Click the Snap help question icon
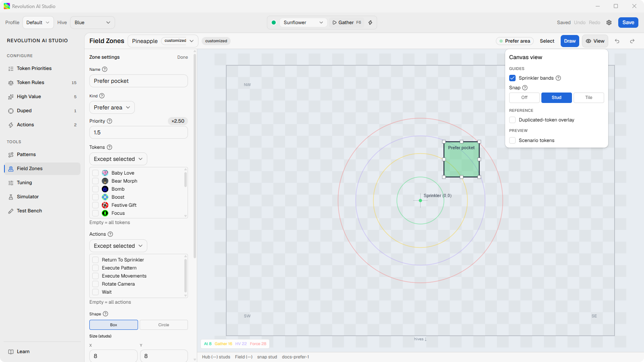This screenshot has width=644, height=362. click(525, 88)
